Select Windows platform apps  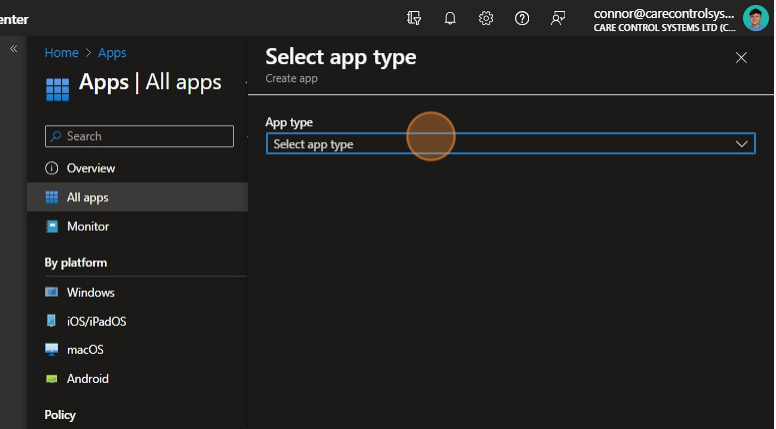tap(90, 292)
